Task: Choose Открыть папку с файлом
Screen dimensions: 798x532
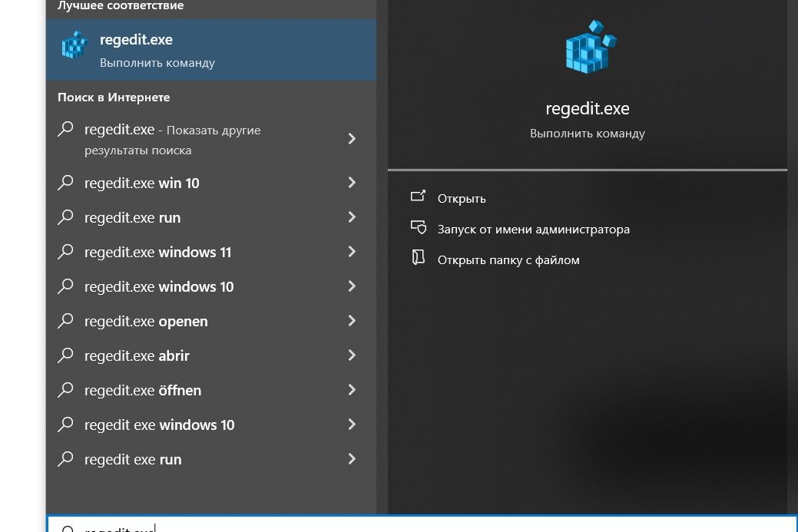Action: point(508,259)
